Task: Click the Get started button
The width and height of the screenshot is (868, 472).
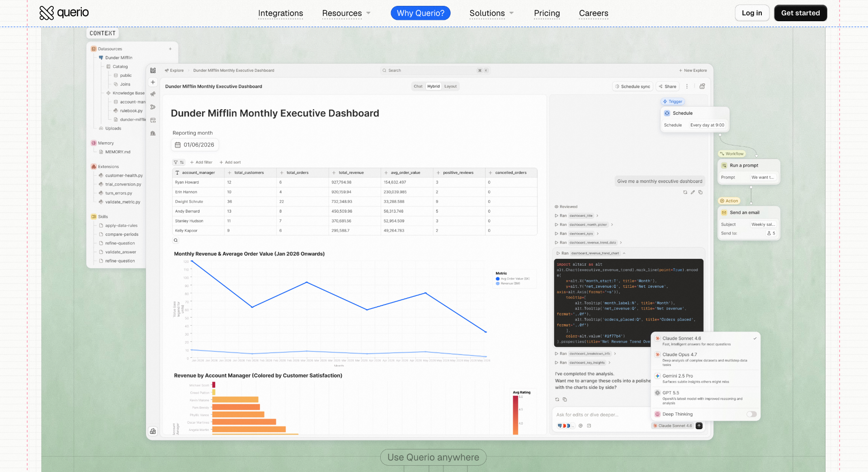Action: [800, 13]
